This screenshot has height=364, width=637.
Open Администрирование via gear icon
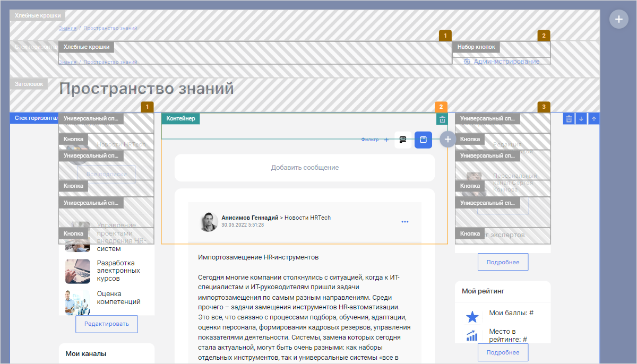[x=467, y=61]
